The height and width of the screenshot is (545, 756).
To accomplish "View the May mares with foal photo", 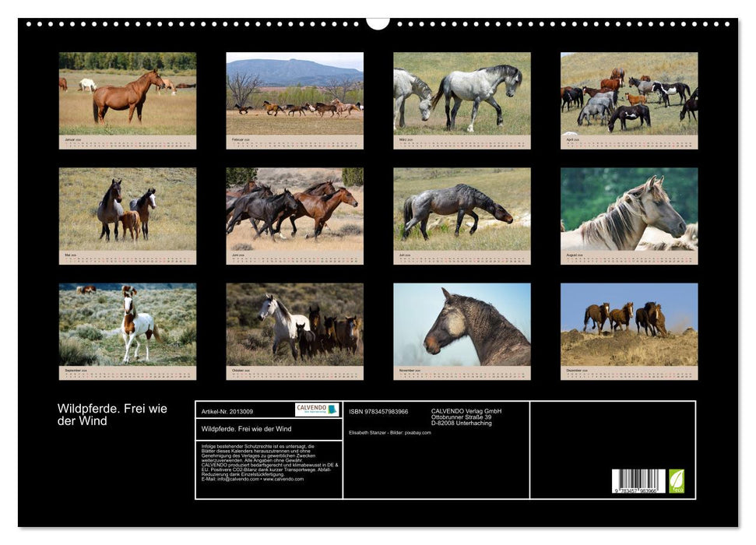I will click(128, 209).
